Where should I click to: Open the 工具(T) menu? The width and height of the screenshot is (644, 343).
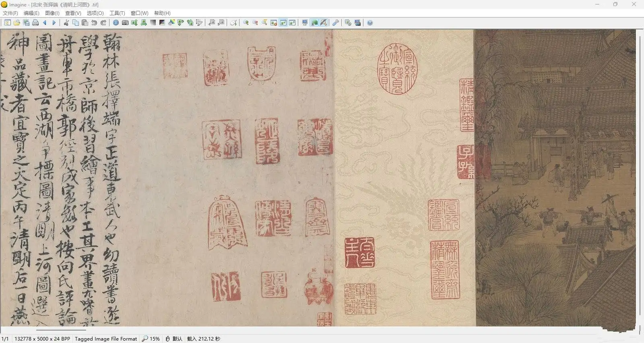click(x=117, y=13)
